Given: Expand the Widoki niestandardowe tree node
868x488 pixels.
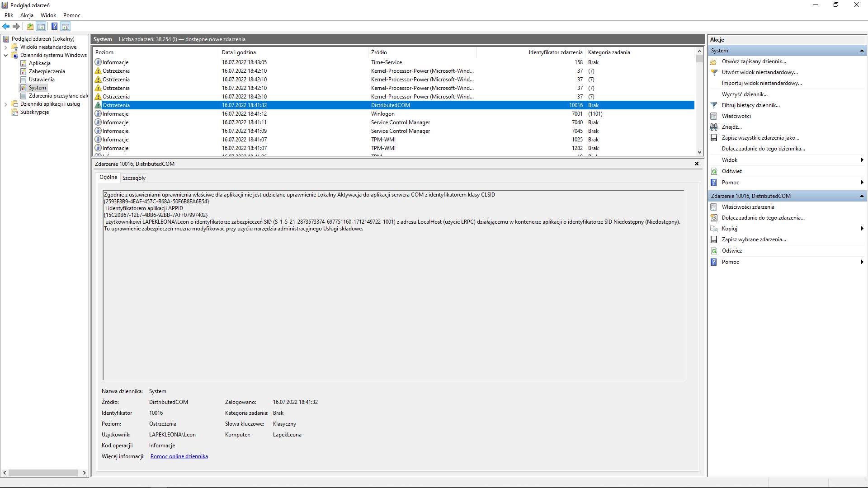Looking at the screenshot, I should tap(5, 47).
